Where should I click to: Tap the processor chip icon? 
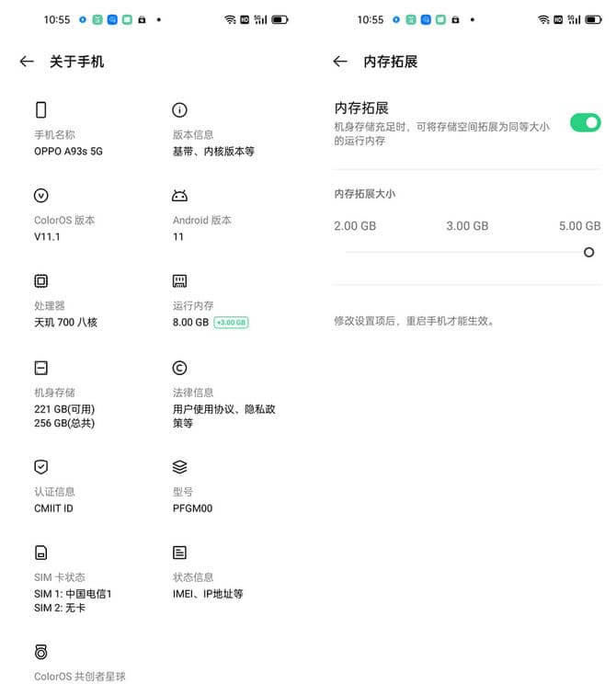tap(41, 281)
